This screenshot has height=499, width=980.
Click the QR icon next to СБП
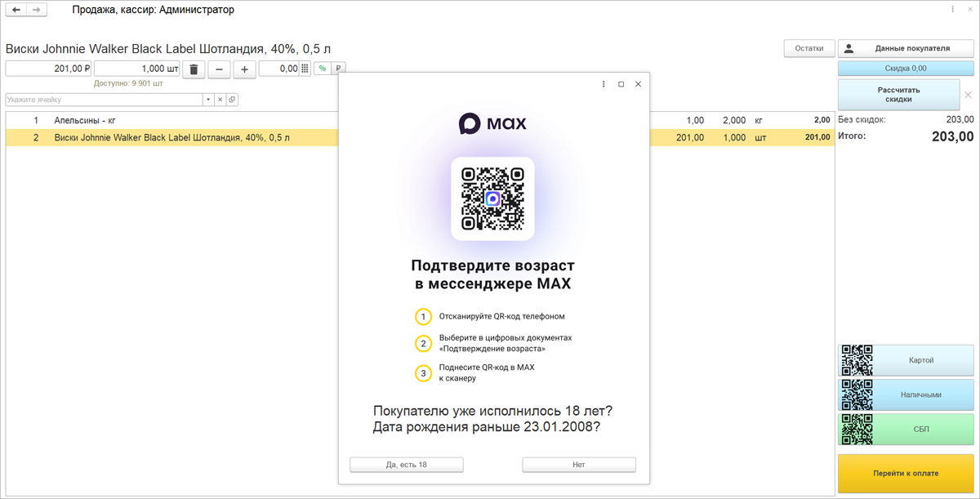(857, 429)
